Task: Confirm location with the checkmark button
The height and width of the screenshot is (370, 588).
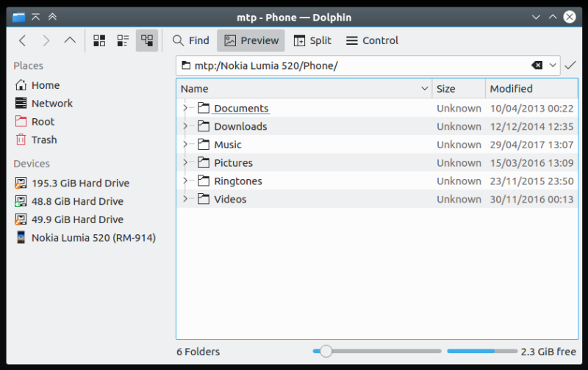Action: point(570,65)
